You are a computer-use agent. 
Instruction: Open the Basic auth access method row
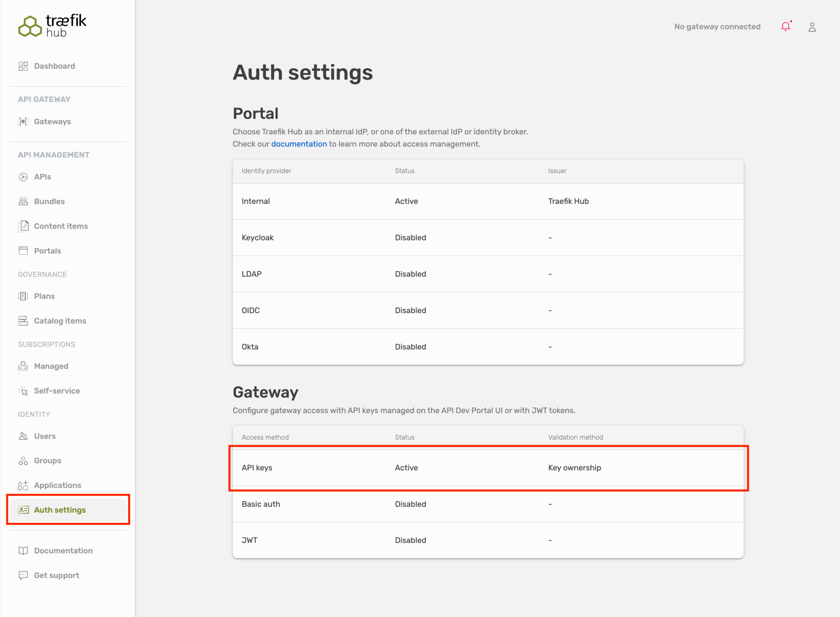488,504
